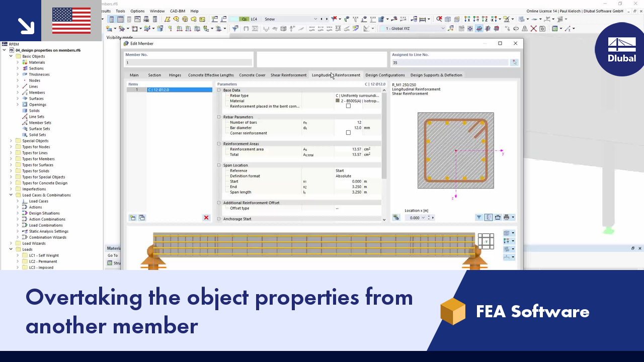Viewport: 644px width, 362px height.
Task: Click the axis display icon in beam preview toolbar
Action: coord(507,241)
